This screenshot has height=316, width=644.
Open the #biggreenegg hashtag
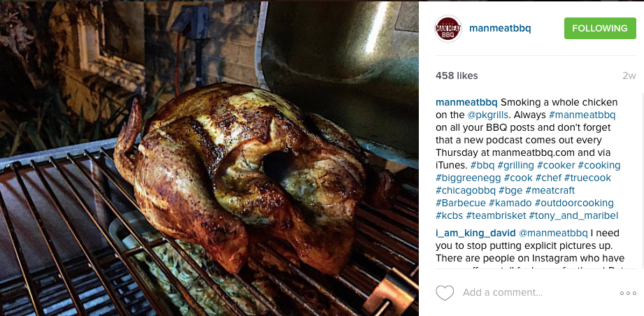(468, 178)
